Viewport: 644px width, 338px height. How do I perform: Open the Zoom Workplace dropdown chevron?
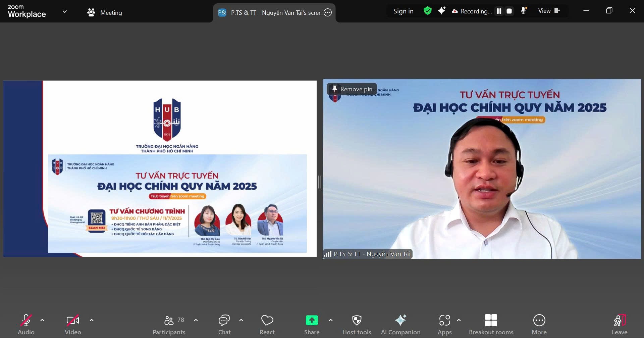coord(65,11)
